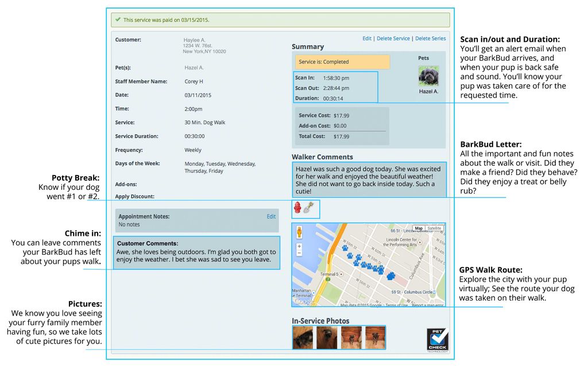Click the Pet Check Technology logo
The image size is (588, 366).
(x=438, y=338)
